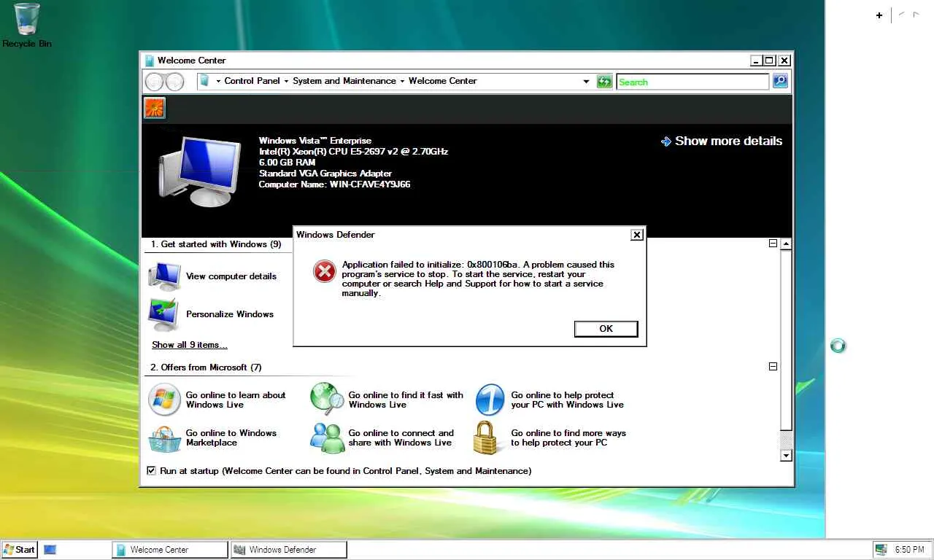Viewport: 934px width, 560px height.
Task: Expand the Control Panel breadcrumb arrow
Action: click(286, 81)
